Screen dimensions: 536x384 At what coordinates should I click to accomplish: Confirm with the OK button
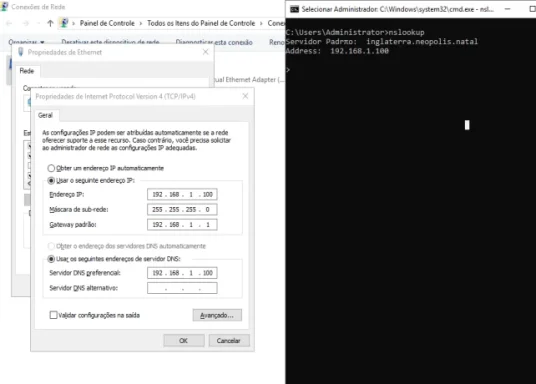[184, 341]
